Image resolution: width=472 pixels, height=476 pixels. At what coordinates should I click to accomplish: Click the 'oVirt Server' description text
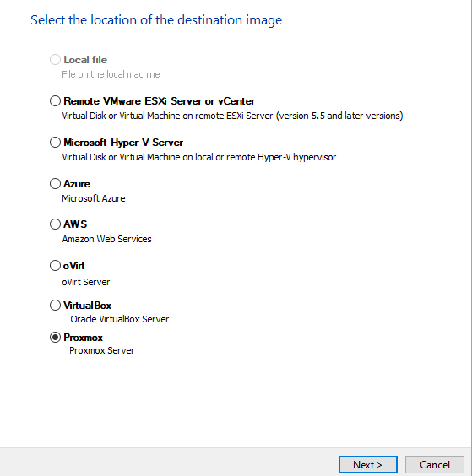(86, 282)
